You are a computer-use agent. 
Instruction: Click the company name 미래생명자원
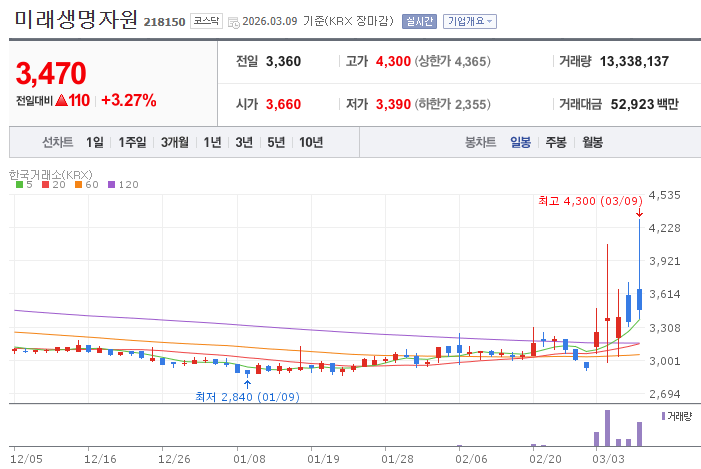[76, 20]
